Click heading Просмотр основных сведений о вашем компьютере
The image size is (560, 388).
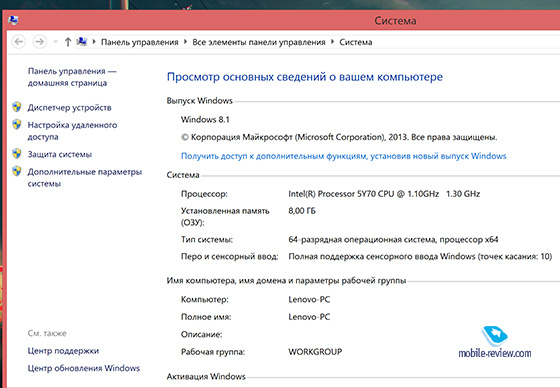tap(305, 77)
